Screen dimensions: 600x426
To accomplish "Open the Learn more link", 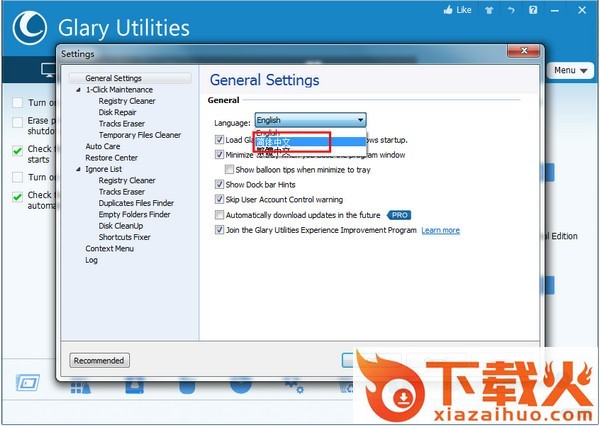I will point(440,230).
